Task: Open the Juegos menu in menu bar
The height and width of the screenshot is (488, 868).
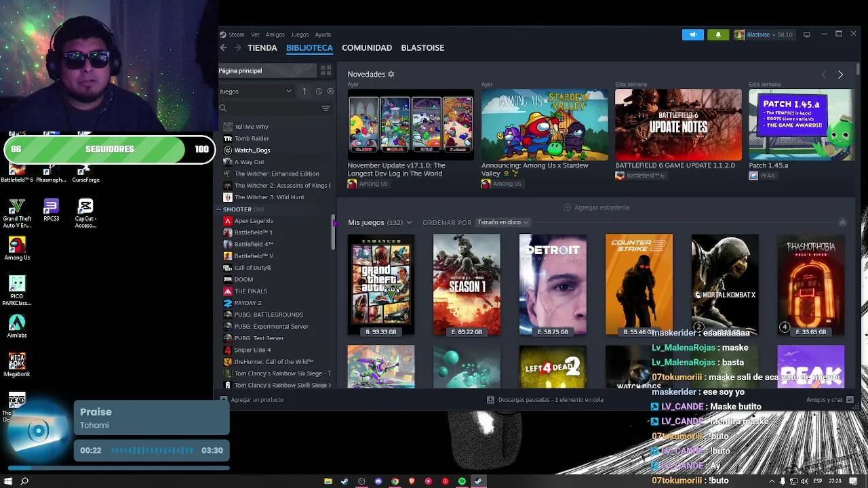Action: click(299, 35)
